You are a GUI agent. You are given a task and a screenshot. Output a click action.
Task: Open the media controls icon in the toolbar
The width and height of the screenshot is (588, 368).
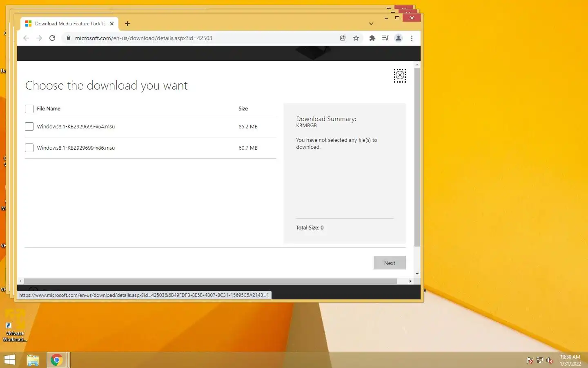pyautogui.click(x=385, y=38)
